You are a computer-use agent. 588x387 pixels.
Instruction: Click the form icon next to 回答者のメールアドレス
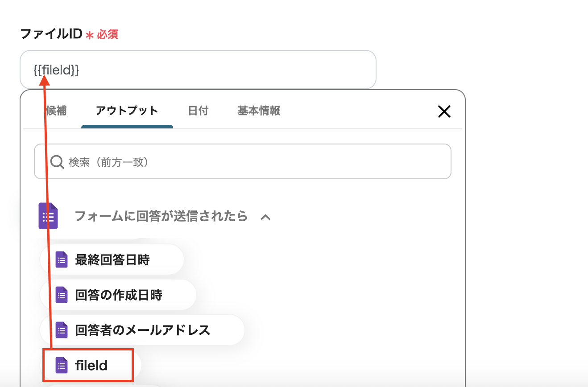[61, 330]
